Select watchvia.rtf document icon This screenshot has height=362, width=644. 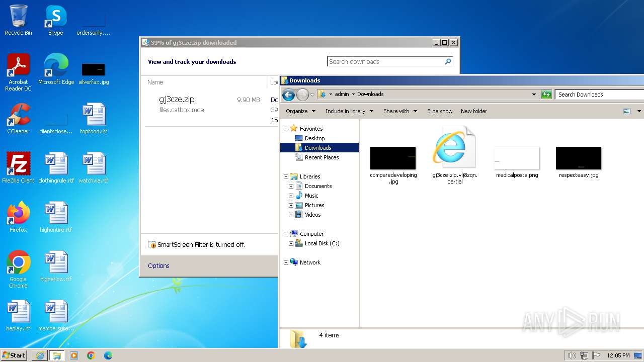94,168
